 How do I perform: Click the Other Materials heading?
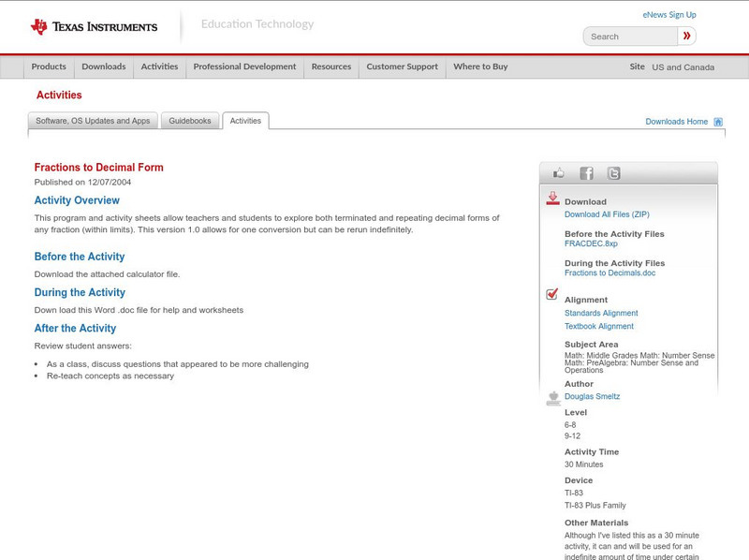(x=596, y=523)
